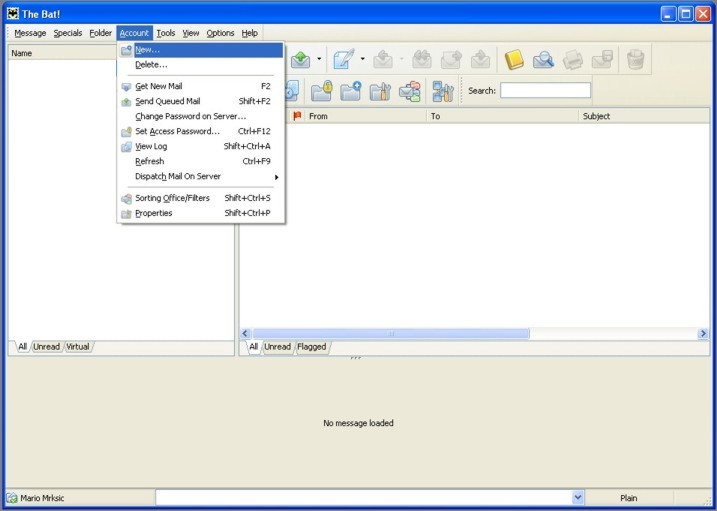The width and height of the screenshot is (717, 511).
Task: Switch folder pane to Unread tab
Action: (46, 346)
